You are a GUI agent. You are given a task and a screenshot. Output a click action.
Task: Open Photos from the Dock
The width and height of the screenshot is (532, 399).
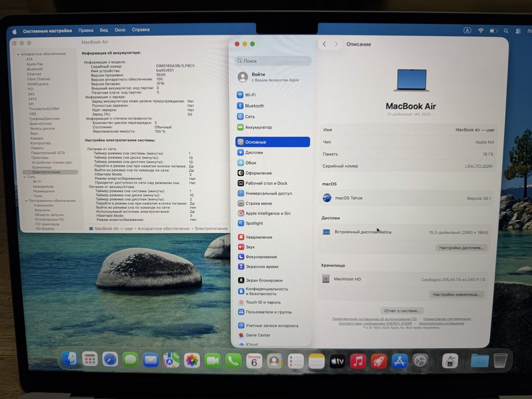pos(192,360)
